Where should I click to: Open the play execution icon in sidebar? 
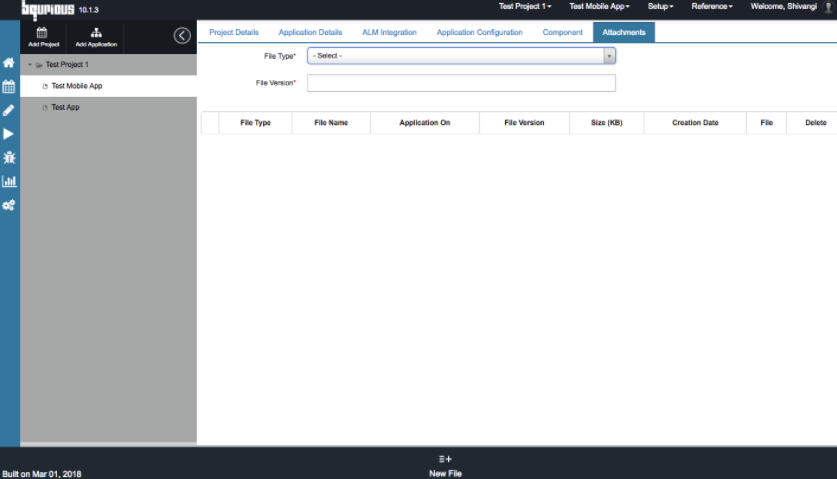[x=9, y=134]
